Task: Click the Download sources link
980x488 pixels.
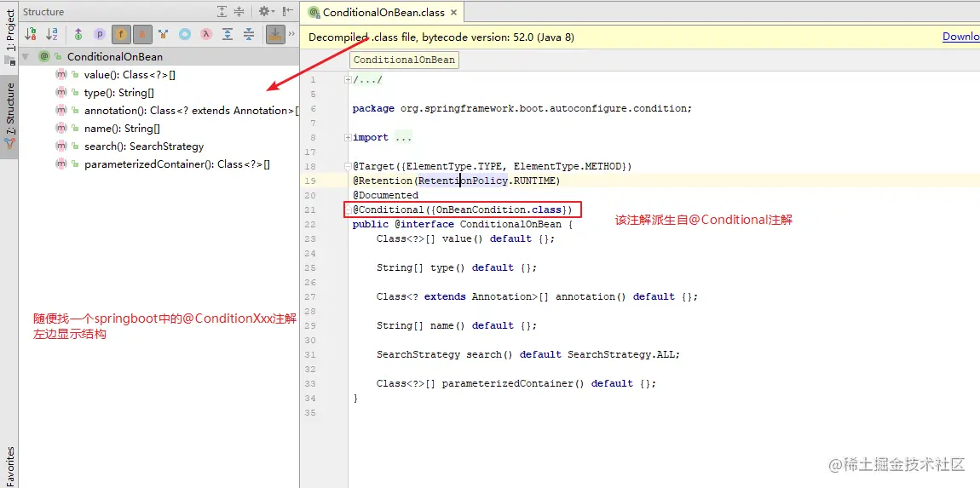Action: point(961,37)
